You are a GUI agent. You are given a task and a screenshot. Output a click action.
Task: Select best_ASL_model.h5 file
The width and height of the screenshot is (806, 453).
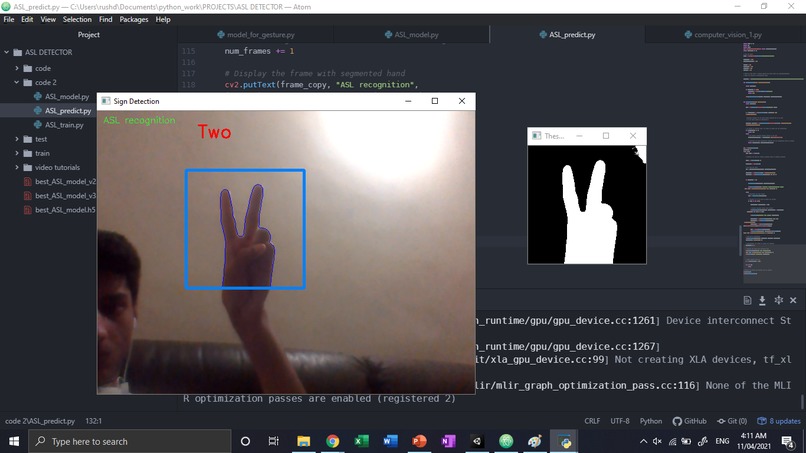65,210
